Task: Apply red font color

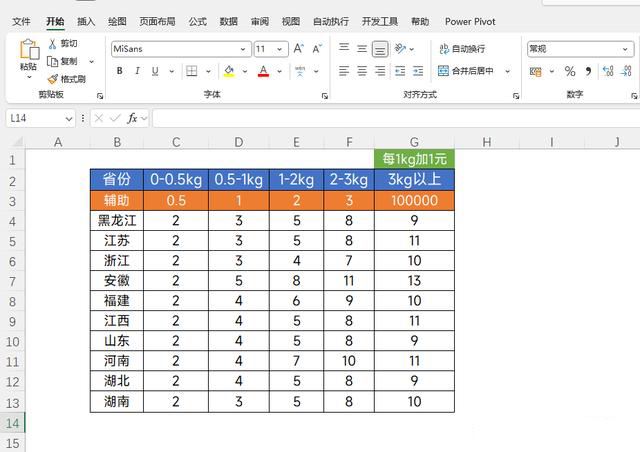Action: tap(264, 71)
